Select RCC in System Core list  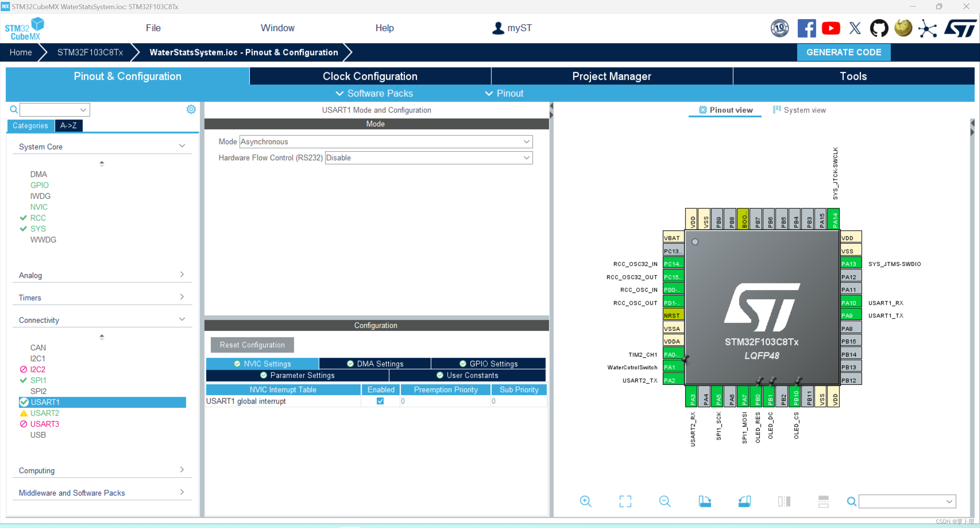click(x=38, y=218)
